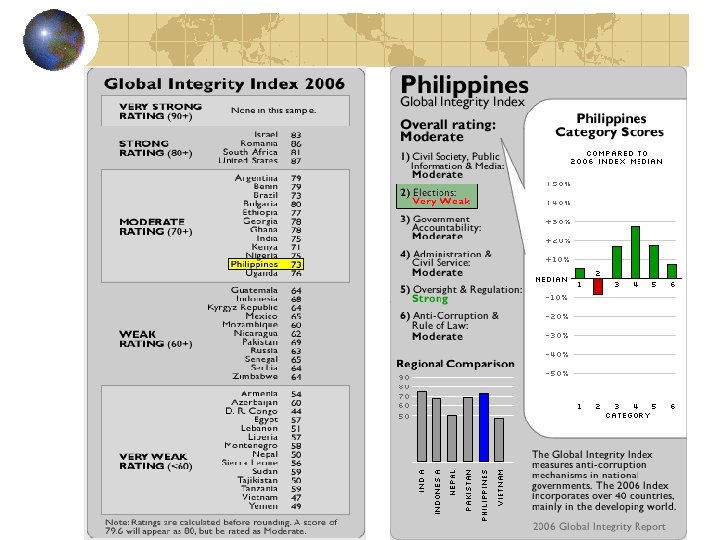Screen dimensions: 720x540
Task: Click the Kenya row
Action: point(276,247)
